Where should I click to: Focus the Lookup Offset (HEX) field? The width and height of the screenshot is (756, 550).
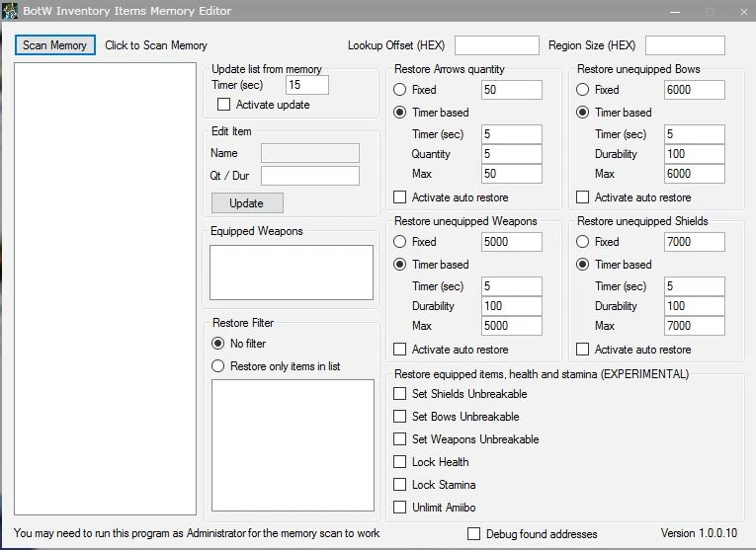[497, 45]
